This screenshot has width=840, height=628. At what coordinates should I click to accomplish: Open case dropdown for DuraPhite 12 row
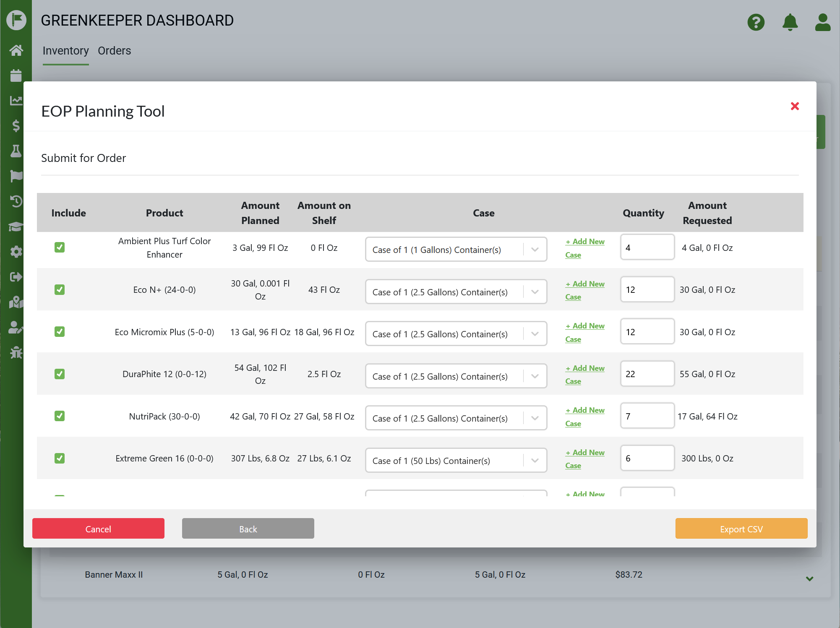[456, 376]
